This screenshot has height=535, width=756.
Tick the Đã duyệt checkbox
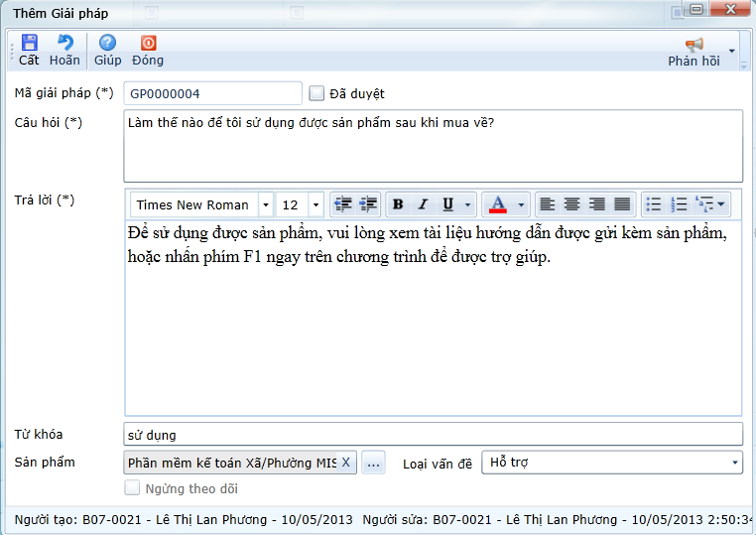pos(317,93)
